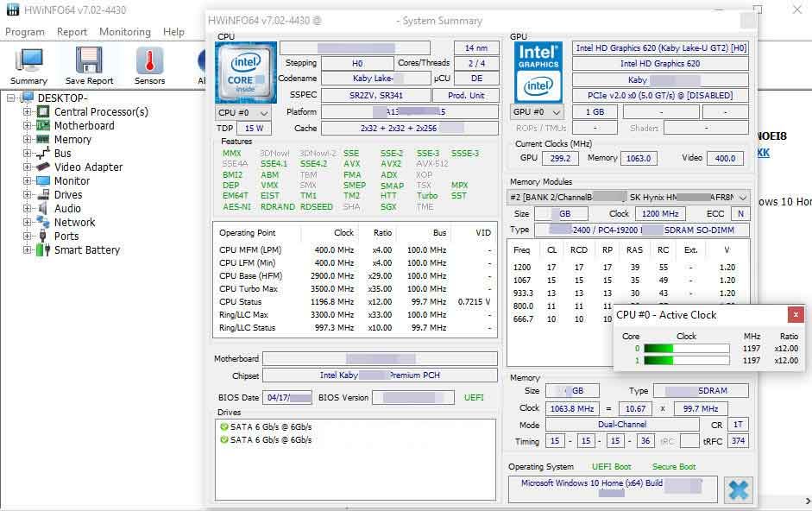Select the Central Processor(s) chip icon

(x=43, y=111)
